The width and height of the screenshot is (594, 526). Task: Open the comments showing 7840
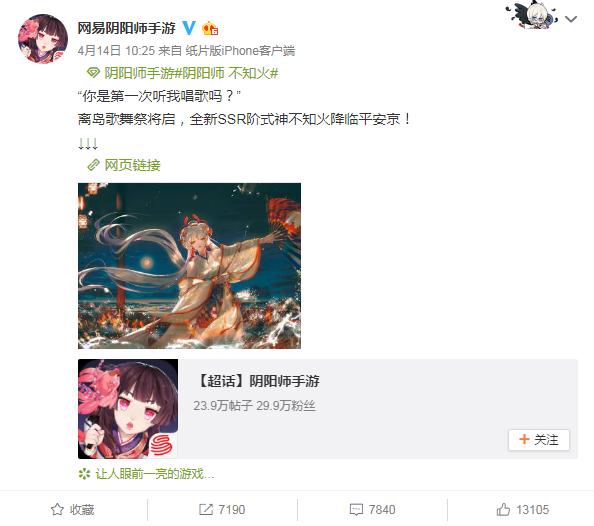click(x=372, y=509)
